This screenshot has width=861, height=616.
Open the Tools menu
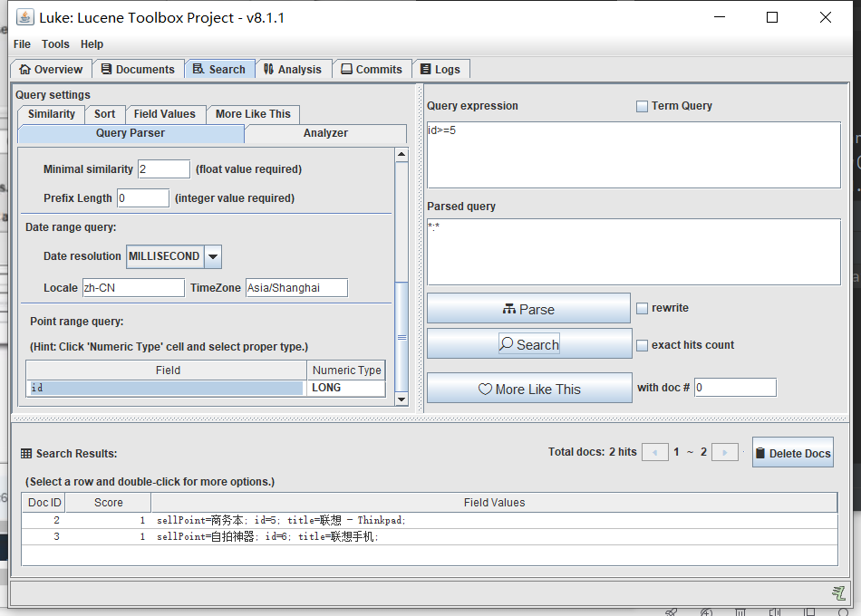coord(55,43)
